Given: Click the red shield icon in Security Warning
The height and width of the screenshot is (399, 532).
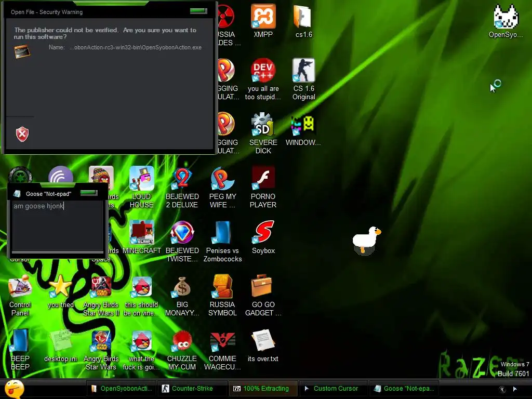Looking at the screenshot, I should pos(22,134).
